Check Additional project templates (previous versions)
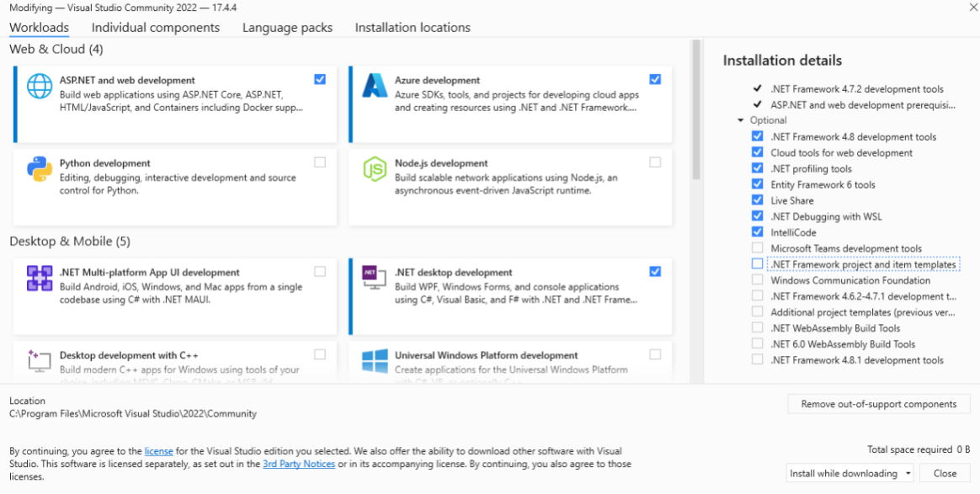This screenshot has height=494, width=980. (x=758, y=311)
